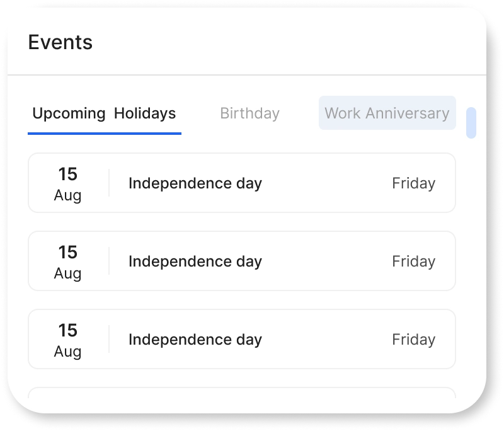Select the second Independence day card

[x=242, y=261]
